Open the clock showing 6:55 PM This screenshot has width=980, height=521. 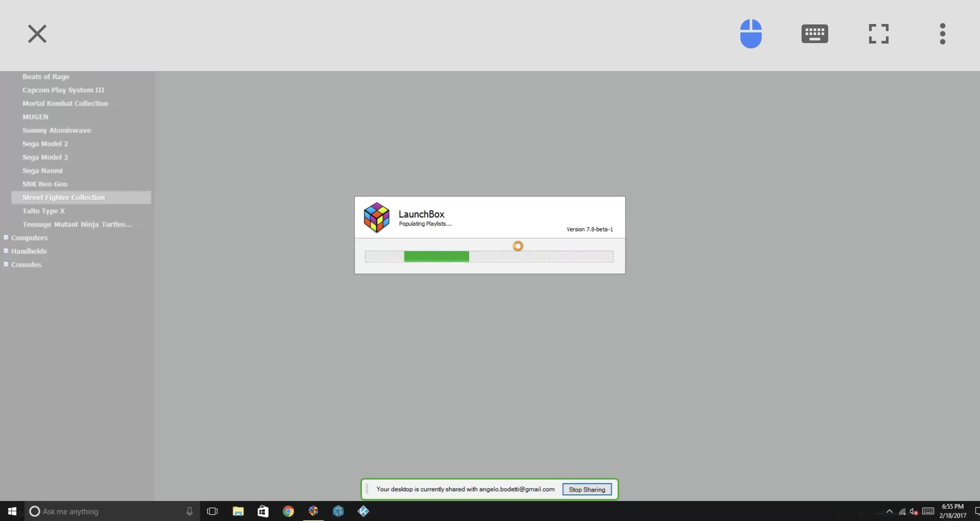click(952, 511)
